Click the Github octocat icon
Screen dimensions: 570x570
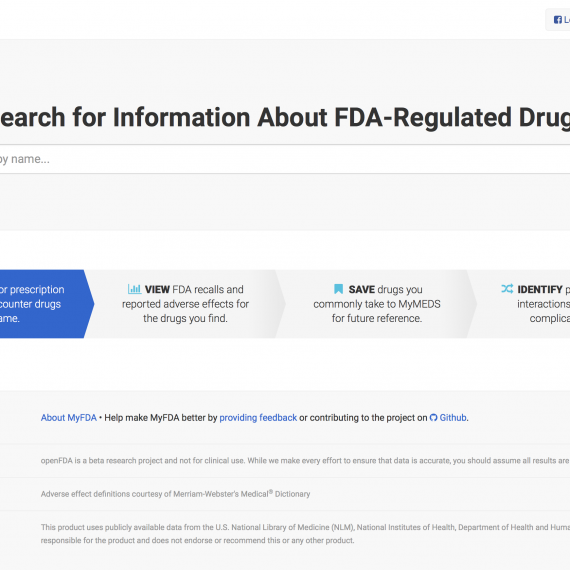tap(433, 418)
